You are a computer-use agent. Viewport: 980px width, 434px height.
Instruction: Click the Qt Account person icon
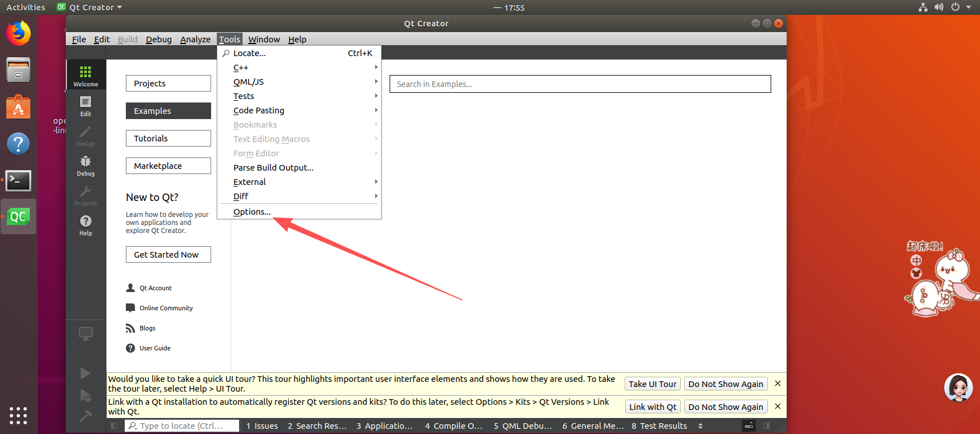130,288
